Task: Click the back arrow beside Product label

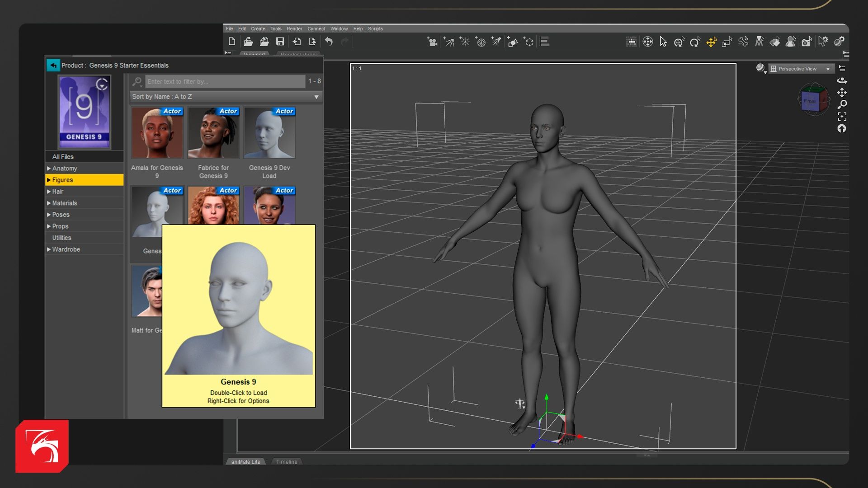Action: coord(53,66)
